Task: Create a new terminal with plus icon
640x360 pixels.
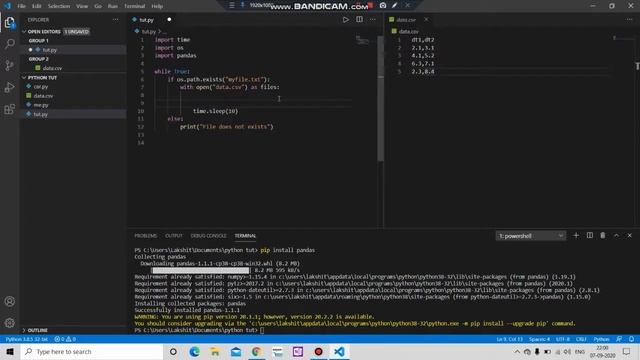Action: pyautogui.click(x=576, y=236)
